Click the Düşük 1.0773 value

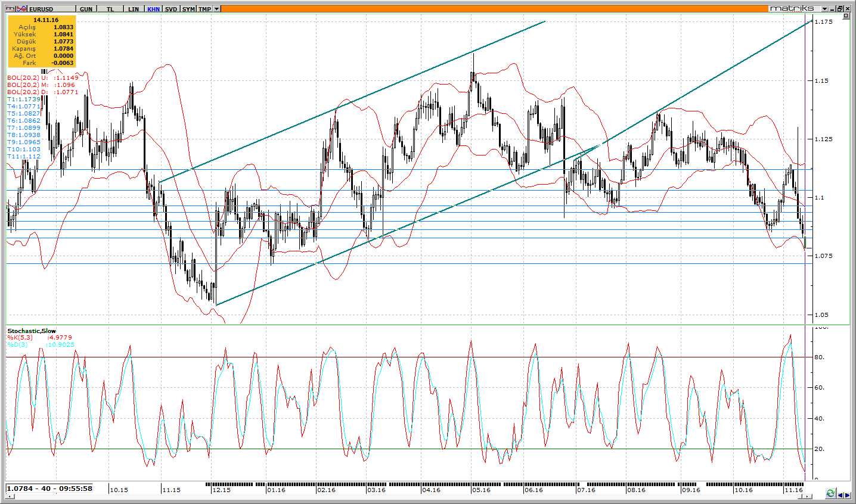coord(63,42)
